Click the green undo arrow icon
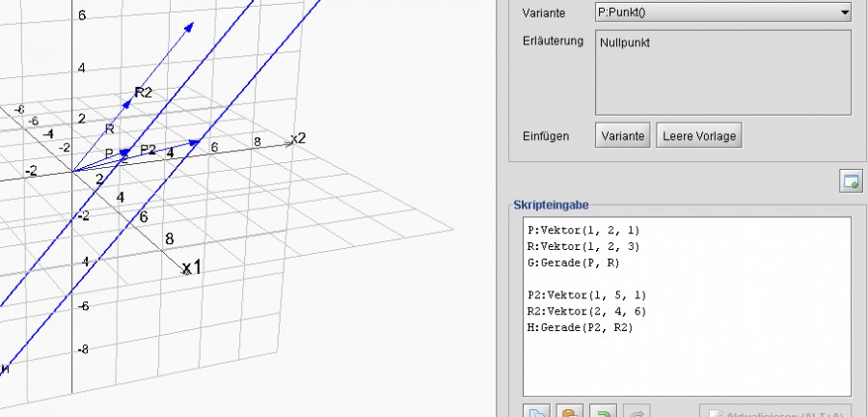The image size is (868, 417). click(x=604, y=411)
